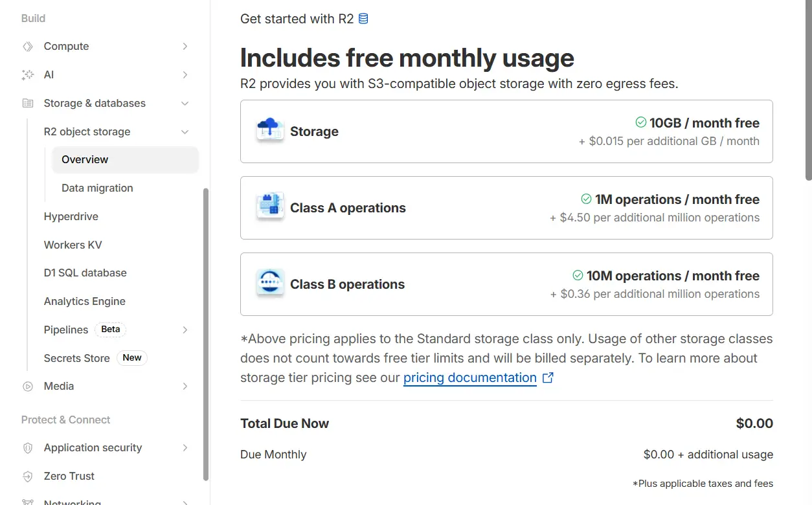Click the Application security shield icon
812x505 pixels.
[x=27, y=448]
